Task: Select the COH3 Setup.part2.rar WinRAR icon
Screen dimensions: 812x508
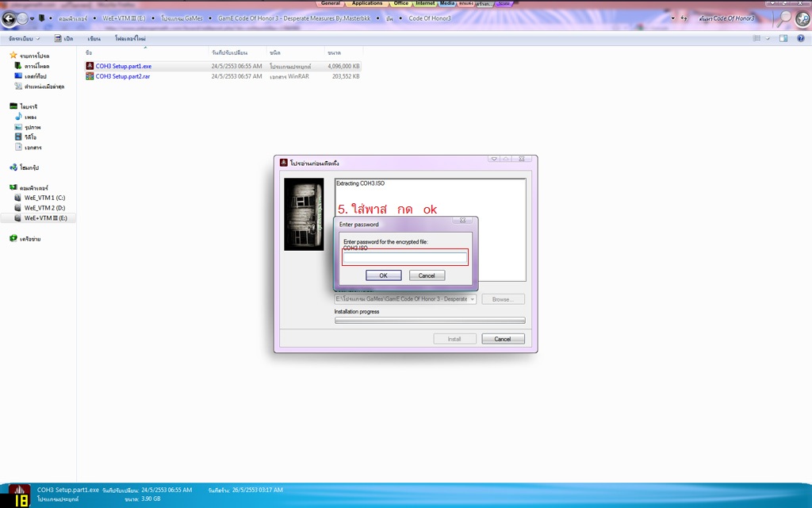Action: (x=90, y=76)
